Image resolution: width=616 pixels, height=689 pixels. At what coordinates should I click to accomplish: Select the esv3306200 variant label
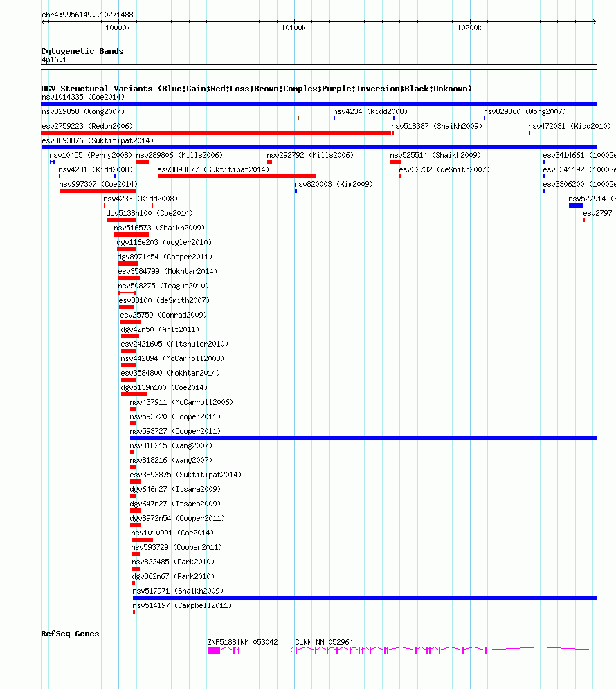point(579,184)
